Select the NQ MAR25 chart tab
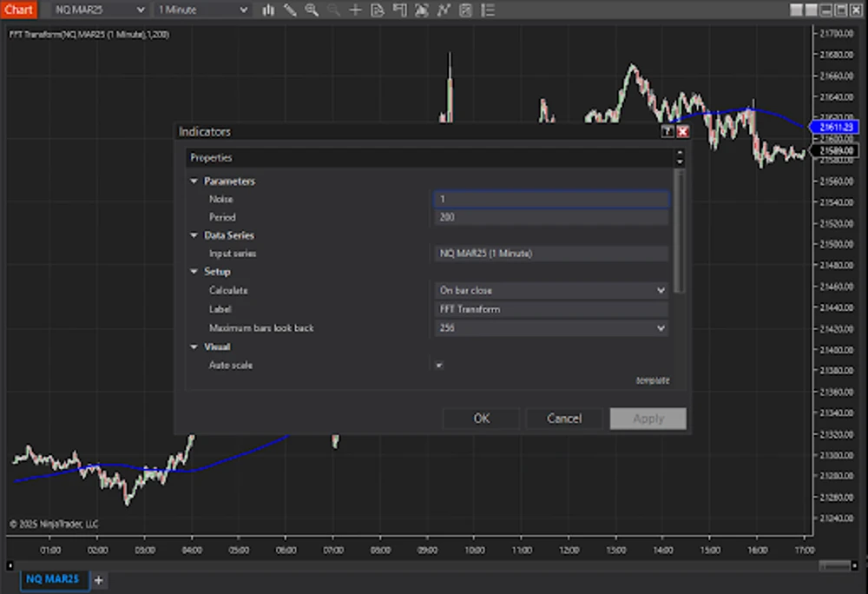Image resolution: width=868 pixels, height=594 pixels. [53, 579]
